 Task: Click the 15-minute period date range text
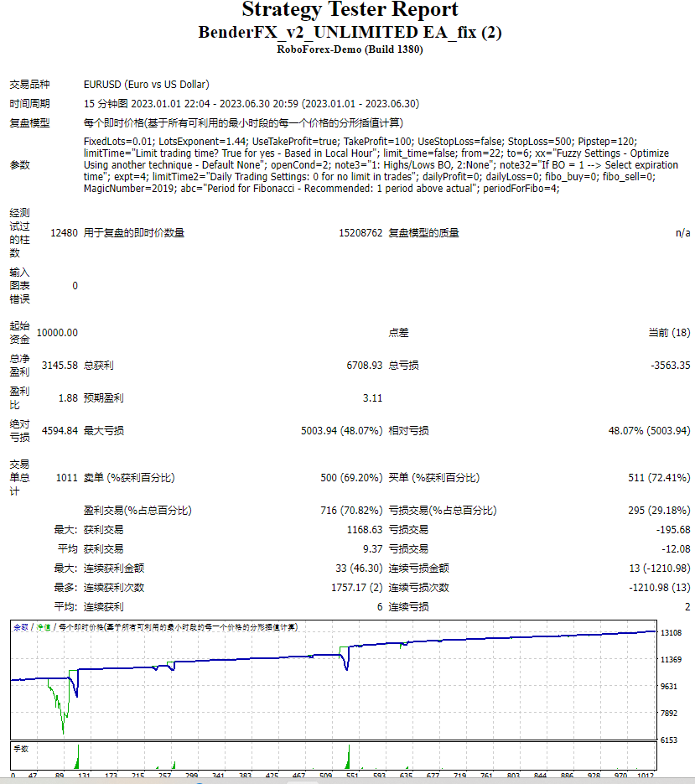click(252, 103)
